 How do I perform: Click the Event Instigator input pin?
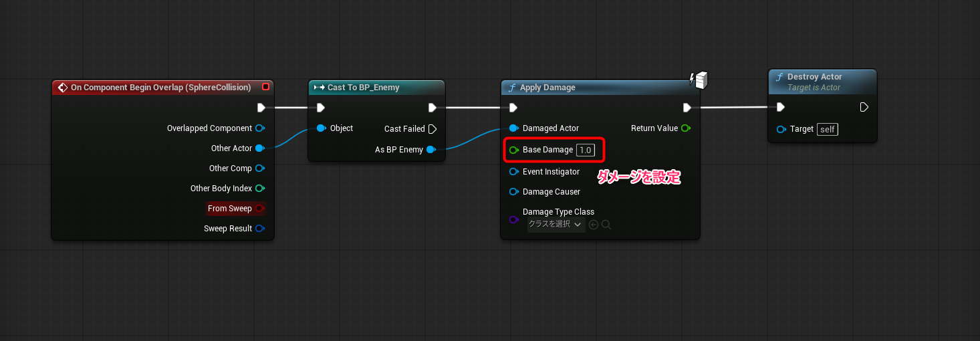click(x=513, y=172)
